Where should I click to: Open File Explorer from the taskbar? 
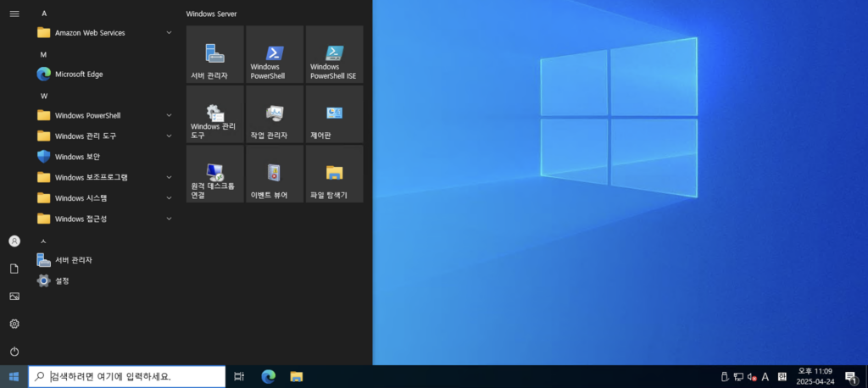(298, 377)
